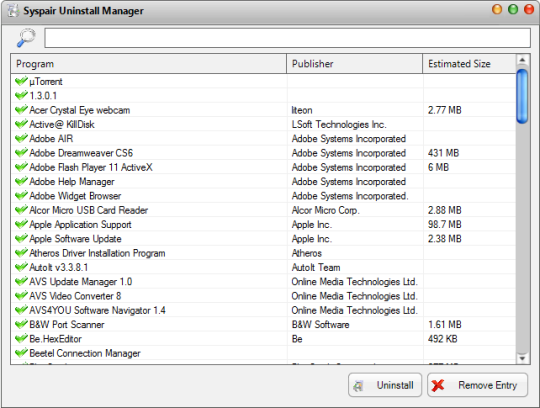Viewport: 540px width, 408px height.
Task: Click the checkmark icon for Acer Crystal Eye webcam
Action: pyautogui.click(x=21, y=110)
